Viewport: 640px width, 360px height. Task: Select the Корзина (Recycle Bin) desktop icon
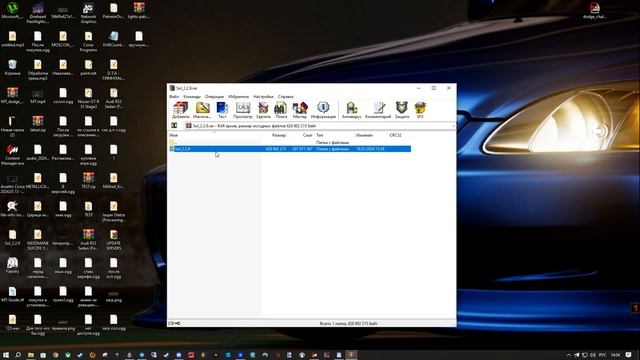(12, 67)
